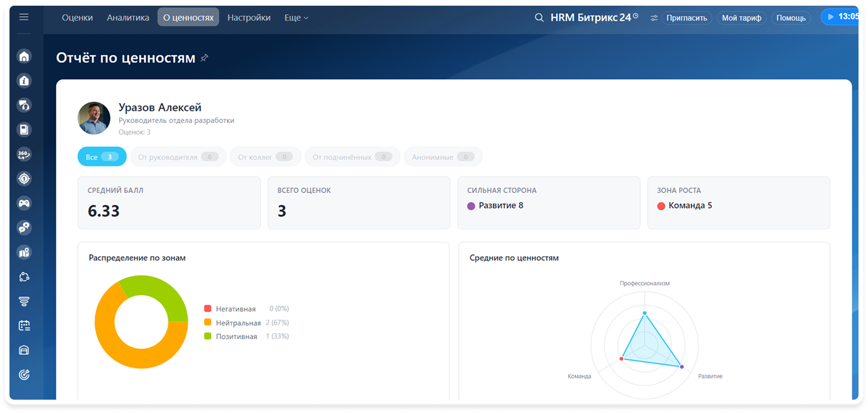Select the Все filter chip
The width and height of the screenshot is (868, 413).
[102, 156]
